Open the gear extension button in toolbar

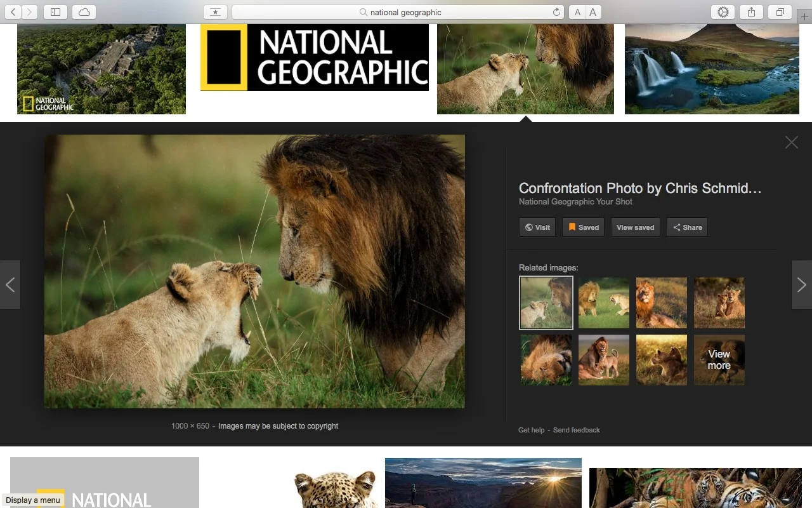(x=723, y=12)
